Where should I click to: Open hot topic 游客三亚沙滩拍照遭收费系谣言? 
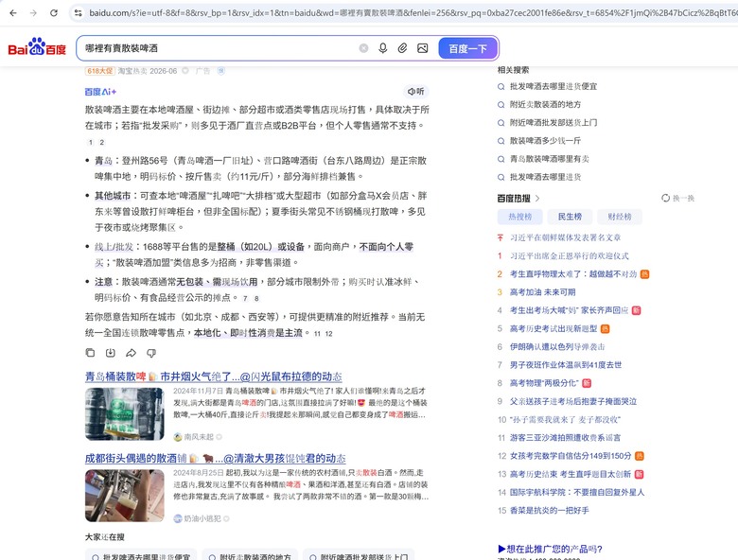pyautogui.click(x=565, y=438)
